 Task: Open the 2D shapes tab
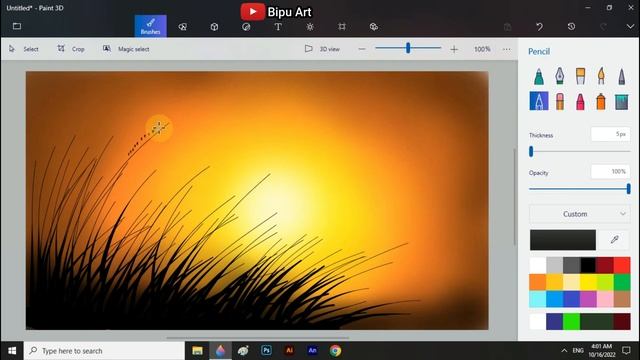182,27
